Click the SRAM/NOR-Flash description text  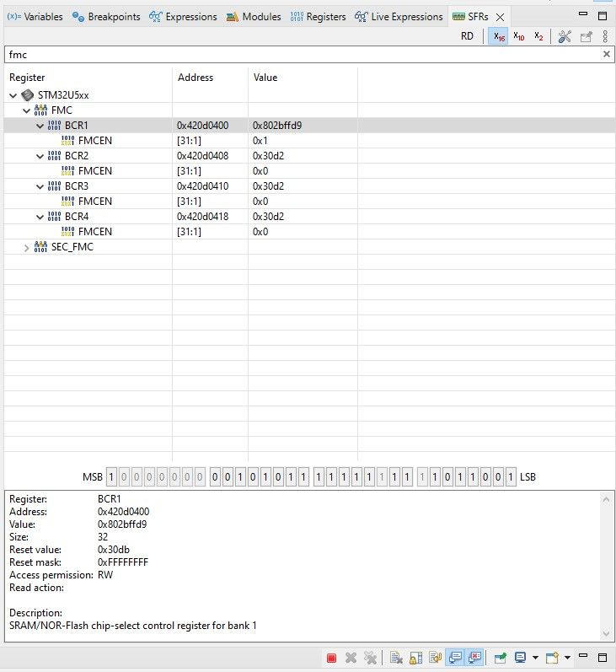pos(133,626)
